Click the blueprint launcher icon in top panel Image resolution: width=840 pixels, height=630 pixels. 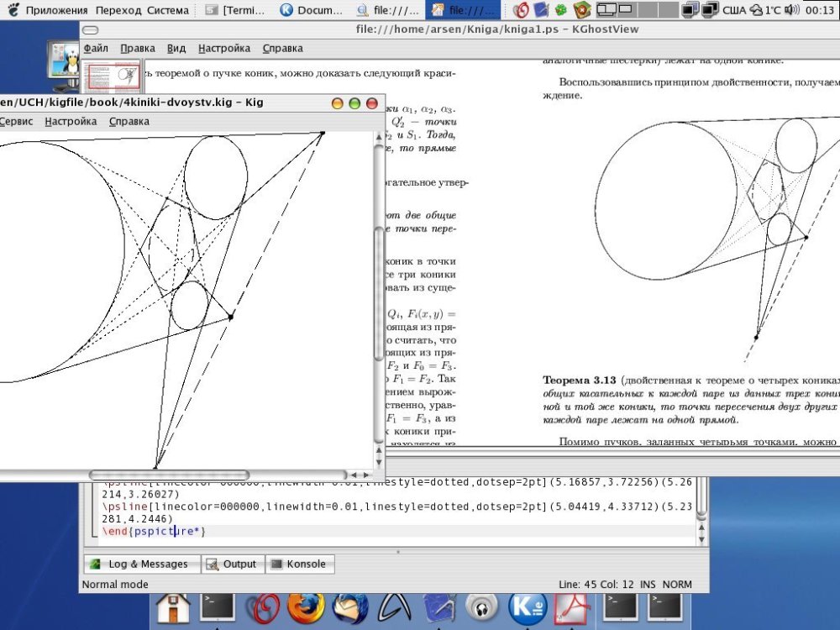[541, 9]
